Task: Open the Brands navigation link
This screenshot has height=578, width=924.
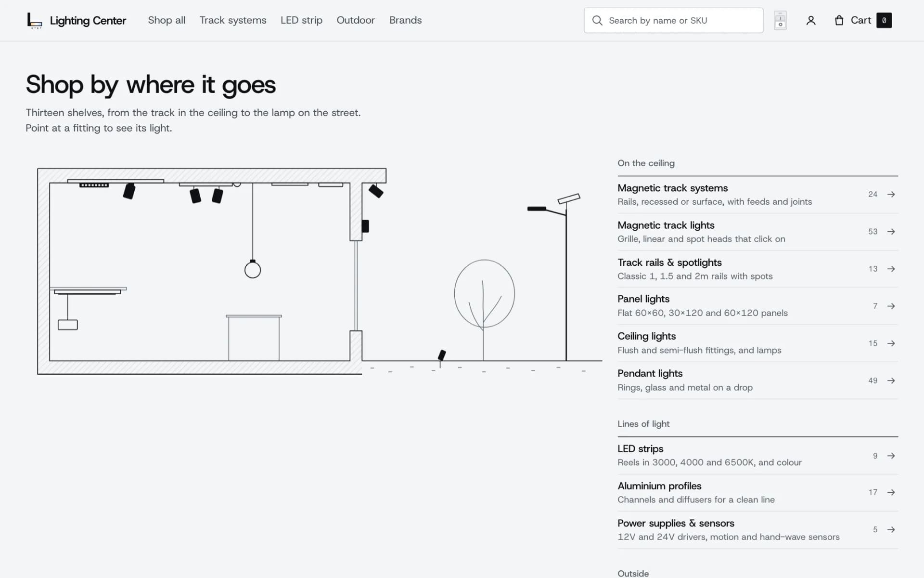Action: pos(405,20)
